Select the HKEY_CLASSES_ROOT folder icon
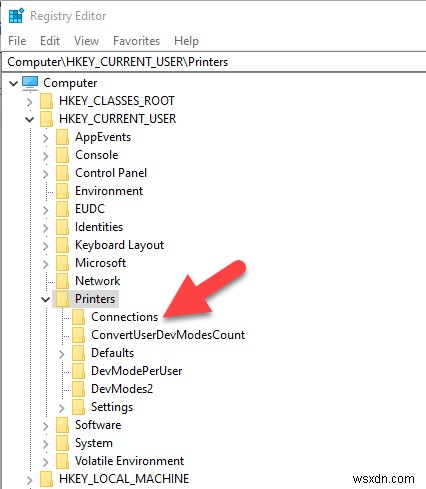This screenshot has height=489, width=426. (x=46, y=101)
